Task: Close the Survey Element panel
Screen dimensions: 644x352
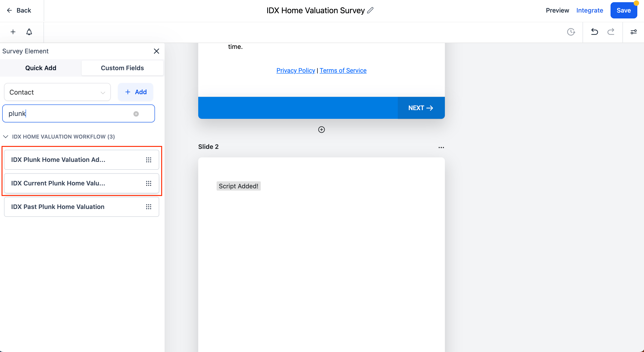Action: (157, 51)
